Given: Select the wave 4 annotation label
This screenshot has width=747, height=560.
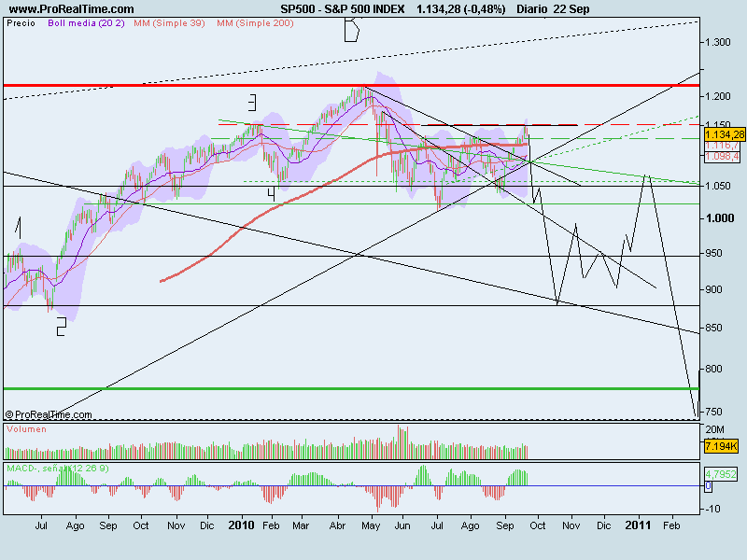Looking at the screenshot, I should (271, 194).
